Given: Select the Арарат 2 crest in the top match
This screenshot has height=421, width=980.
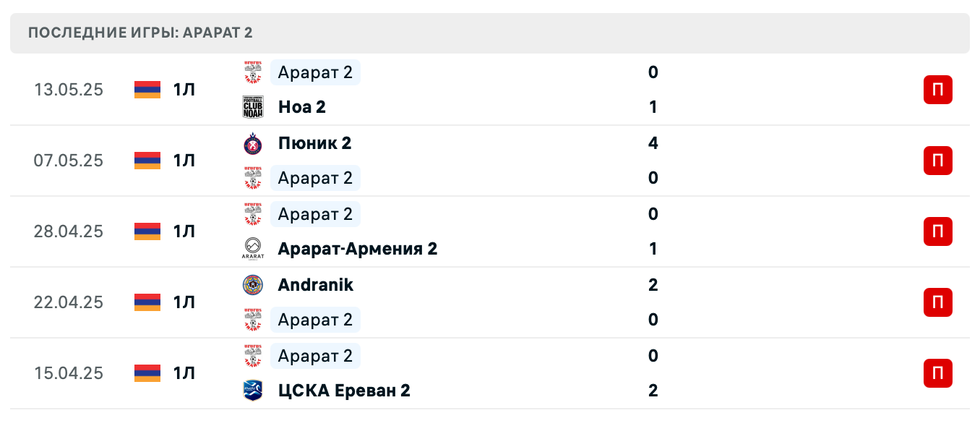Looking at the screenshot, I should click(253, 72).
